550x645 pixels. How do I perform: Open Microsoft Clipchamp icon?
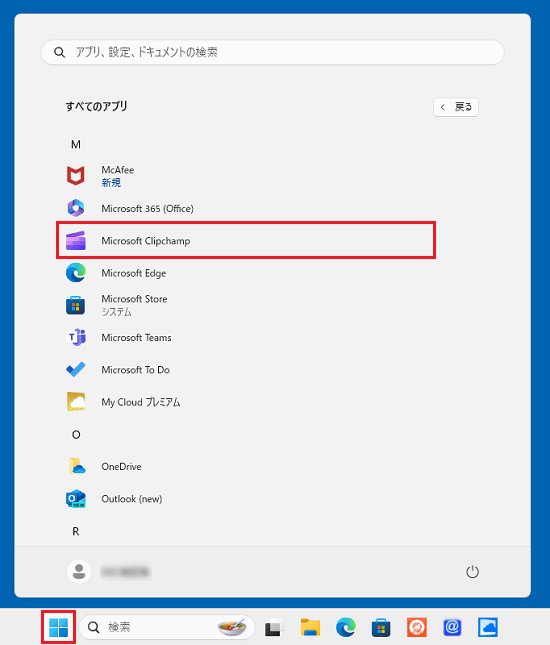pyautogui.click(x=76, y=241)
